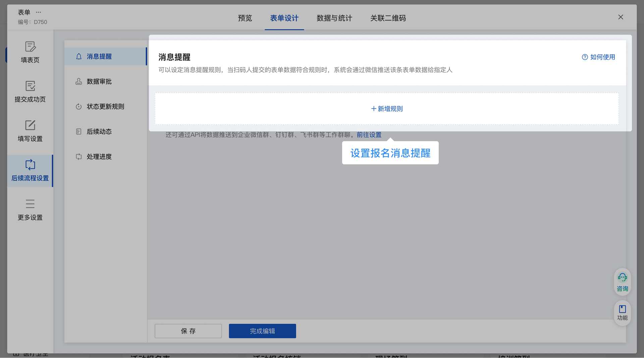The image size is (644, 358).
Task: Click the 如何使用 help icon
Action: point(585,57)
